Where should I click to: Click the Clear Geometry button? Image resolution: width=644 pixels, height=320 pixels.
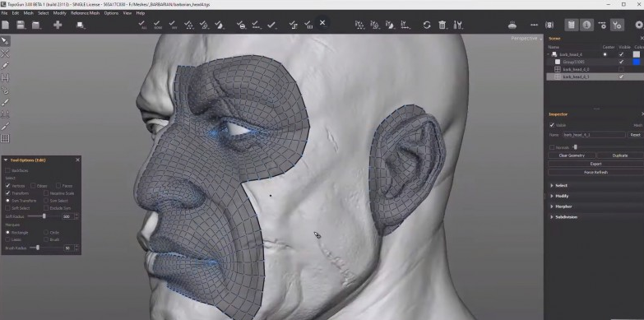tap(572, 155)
